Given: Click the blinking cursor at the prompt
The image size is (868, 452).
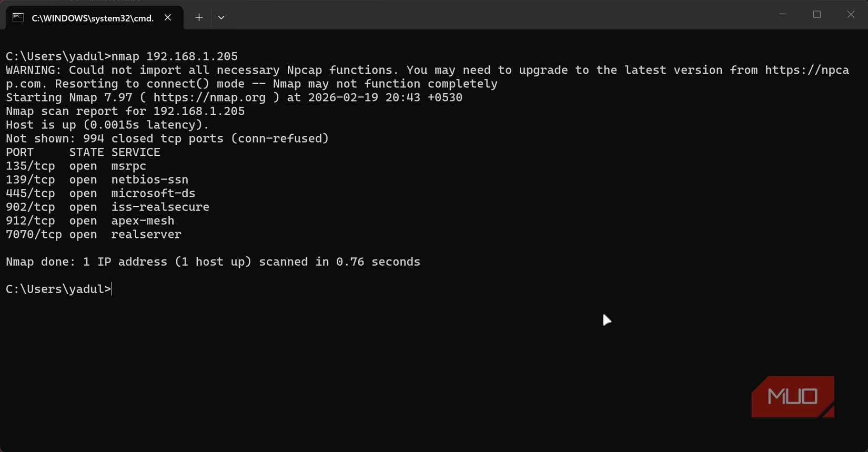Looking at the screenshot, I should (x=111, y=289).
